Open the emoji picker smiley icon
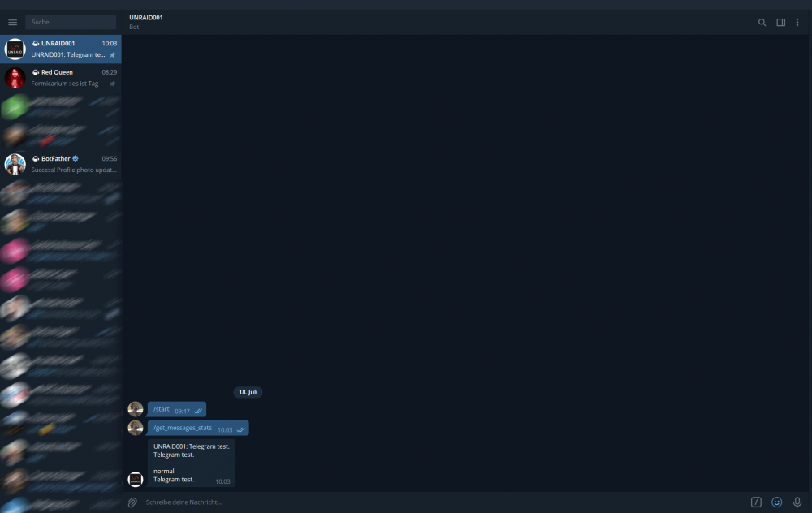Image resolution: width=812 pixels, height=513 pixels. pos(777,502)
